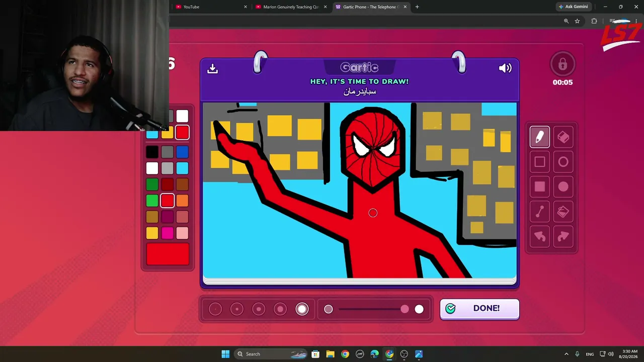This screenshot has width=644, height=362.
Task: Click Spider-Man's mask on the drawing canvas
Action: 372,149
